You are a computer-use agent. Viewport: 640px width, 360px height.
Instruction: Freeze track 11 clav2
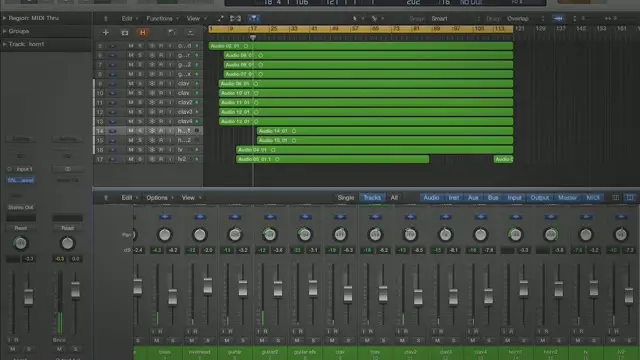coord(151,102)
